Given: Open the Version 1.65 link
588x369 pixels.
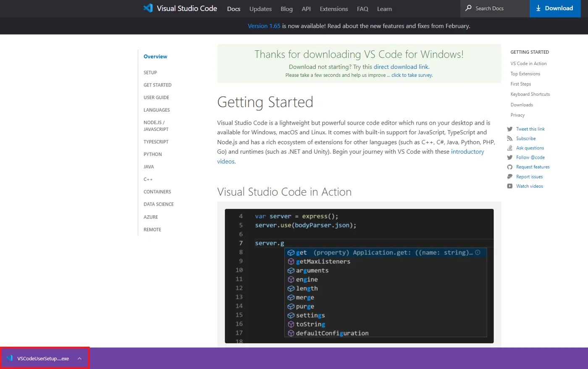Looking at the screenshot, I should [264, 26].
